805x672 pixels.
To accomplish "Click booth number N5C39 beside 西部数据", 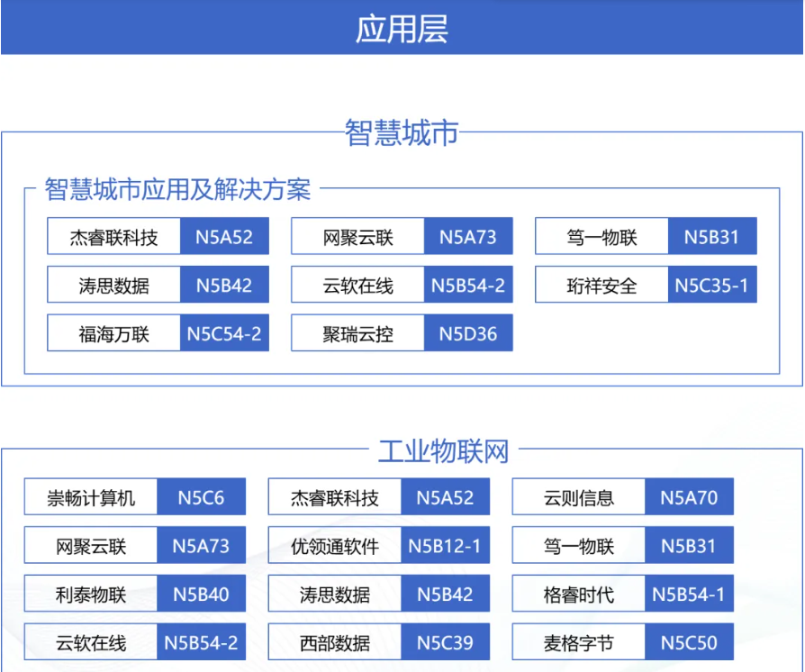I will [445, 643].
